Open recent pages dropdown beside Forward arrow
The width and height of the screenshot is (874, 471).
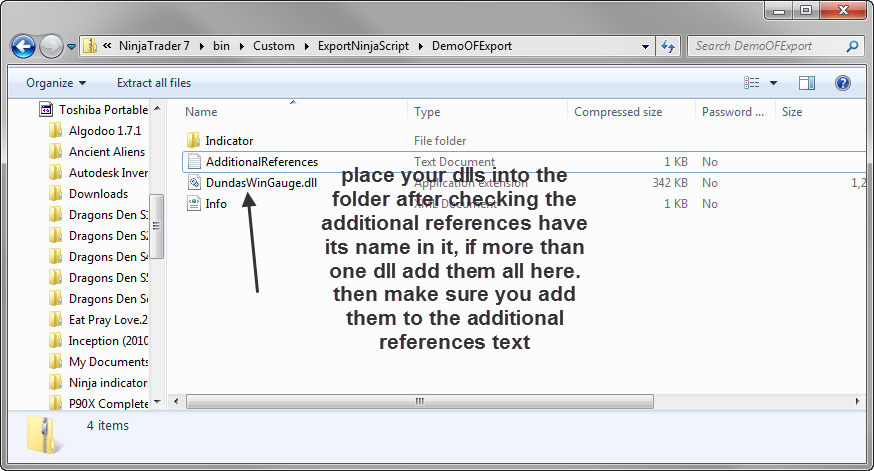[x=71, y=47]
